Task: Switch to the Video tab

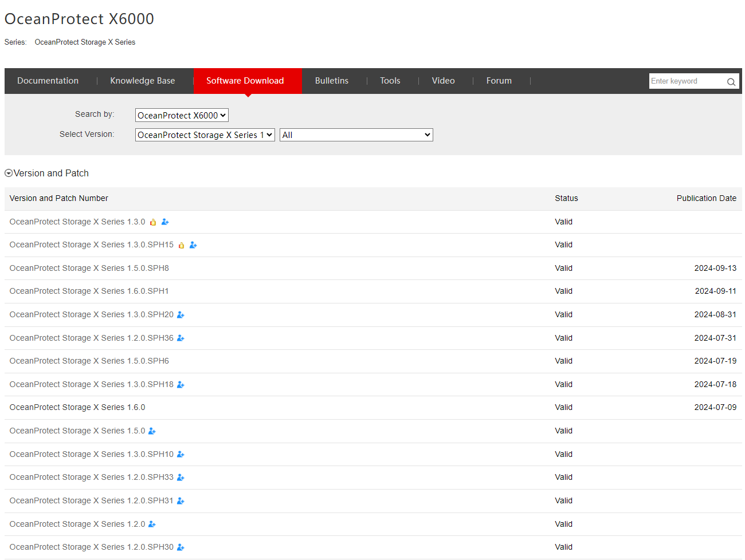Action: pos(444,81)
